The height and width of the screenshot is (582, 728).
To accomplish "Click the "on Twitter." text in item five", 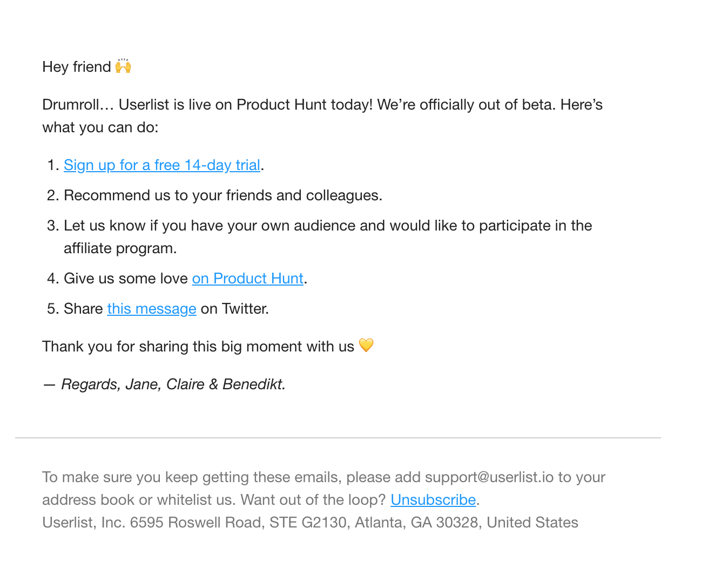I will click(234, 309).
